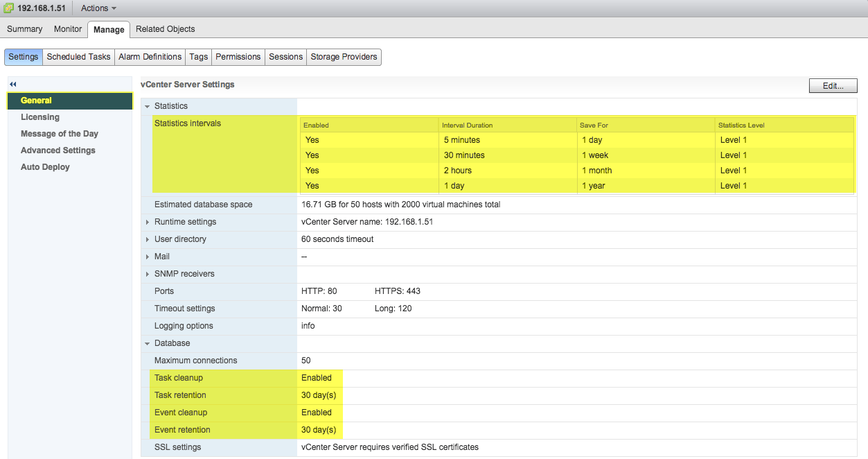Open the Scheduled Tasks tab
Viewport: 868px width, 459px height.
(x=78, y=57)
